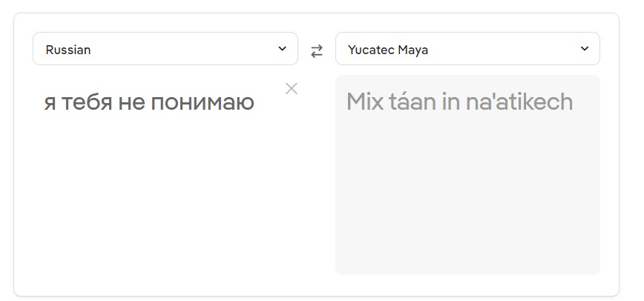Expand the chevron in the Yucatec Maya selector
Screen dimensions: 644x301
(x=584, y=49)
